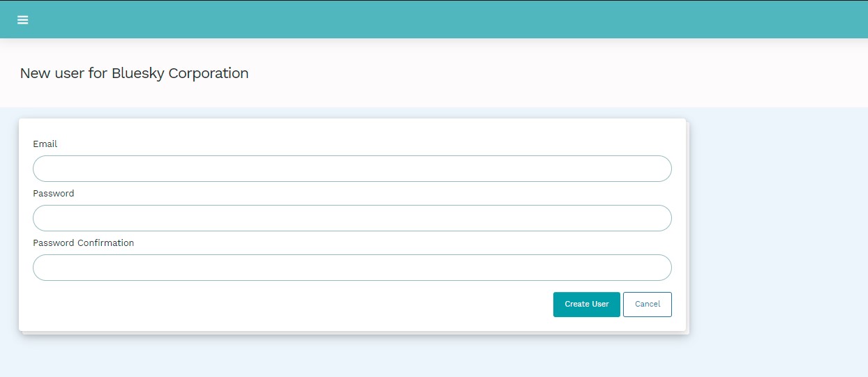Image resolution: width=868 pixels, height=377 pixels.
Task: Click the Email field label
Action: tap(45, 144)
